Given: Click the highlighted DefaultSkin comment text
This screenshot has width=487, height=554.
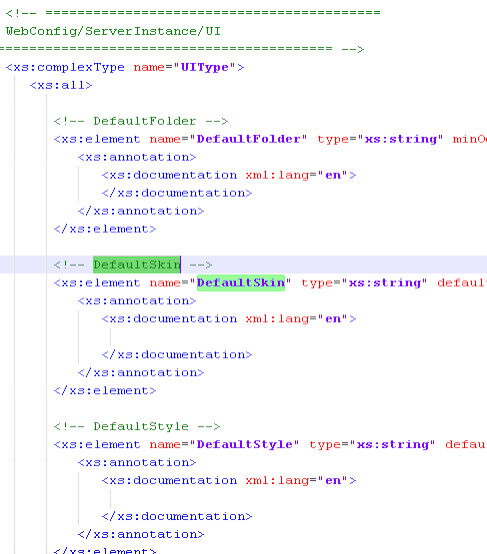Looking at the screenshot, I should coord(137,265).
